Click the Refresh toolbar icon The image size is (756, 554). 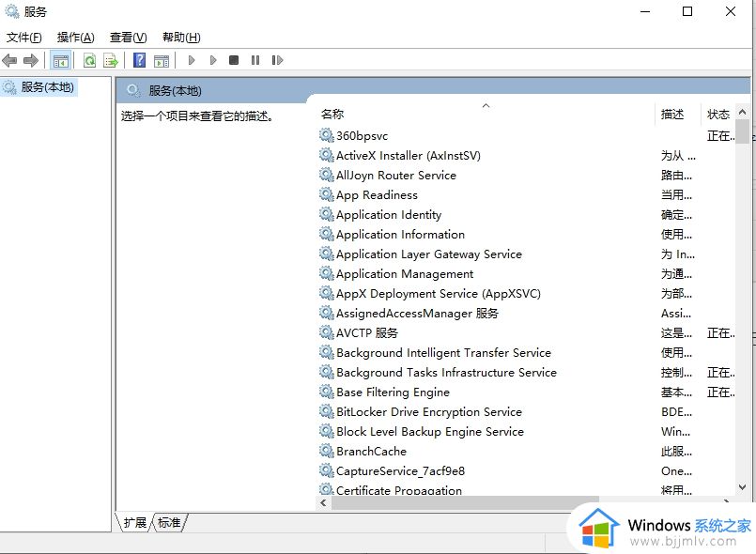89,61
